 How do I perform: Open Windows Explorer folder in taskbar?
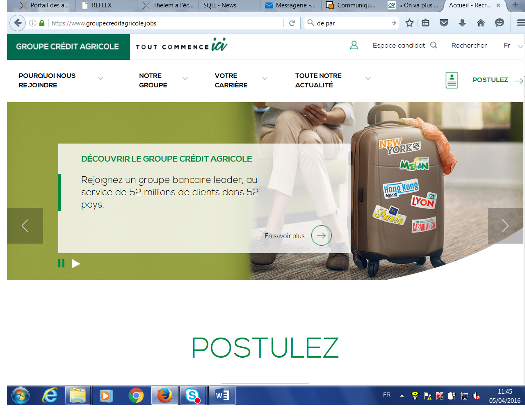[x=78, y=395]
